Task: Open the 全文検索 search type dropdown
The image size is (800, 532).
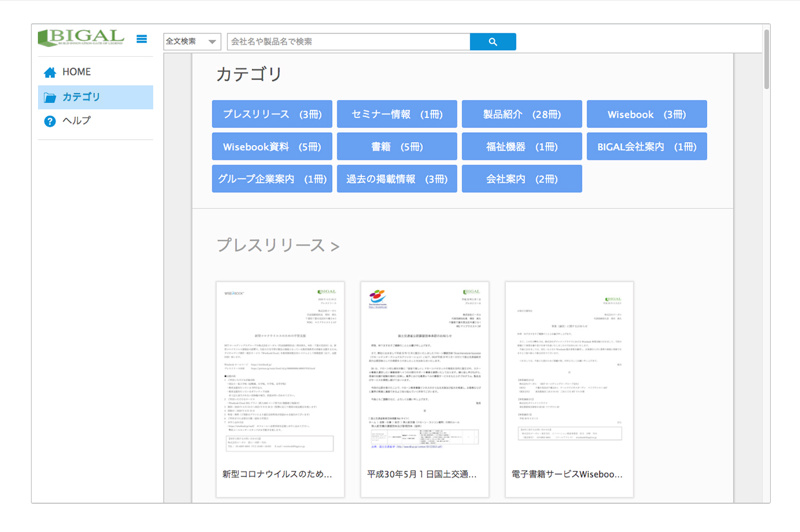Action: [192, 42]
